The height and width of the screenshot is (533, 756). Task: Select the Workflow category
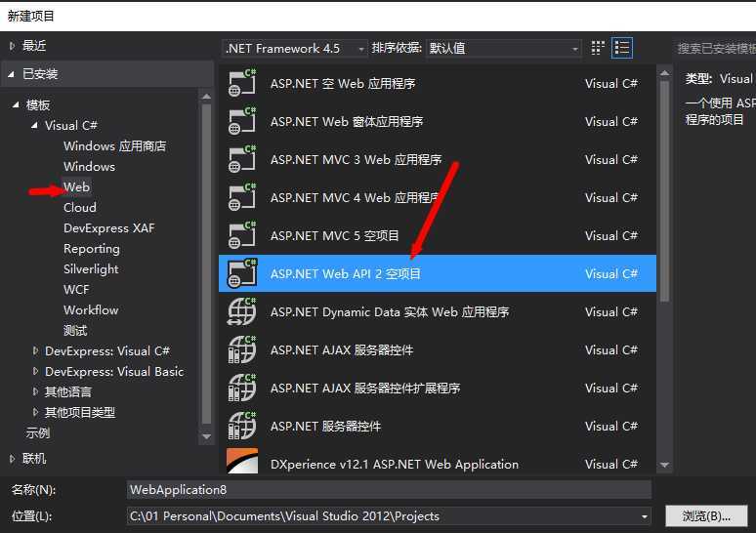91,309
